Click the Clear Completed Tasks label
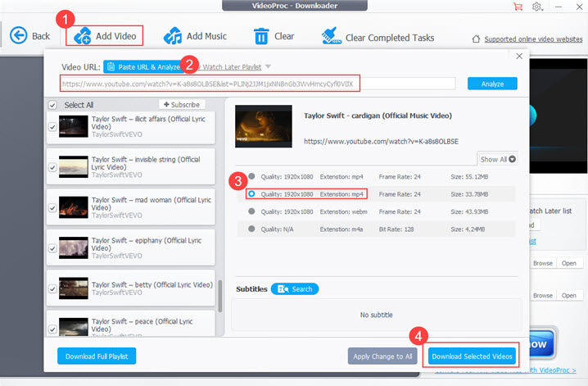This screenshot has height=386, width=588. (x=390, y=38)
